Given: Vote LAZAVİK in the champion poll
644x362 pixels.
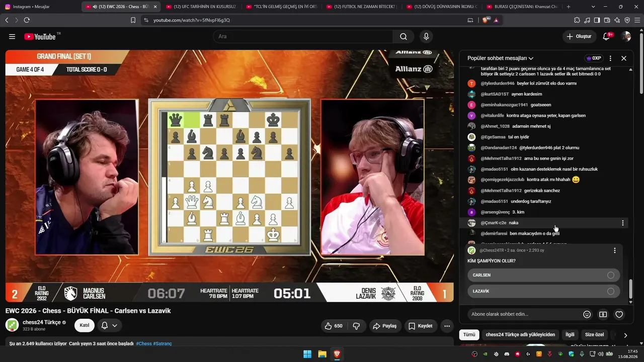Looking at the screenshot, I should [543, 291].
